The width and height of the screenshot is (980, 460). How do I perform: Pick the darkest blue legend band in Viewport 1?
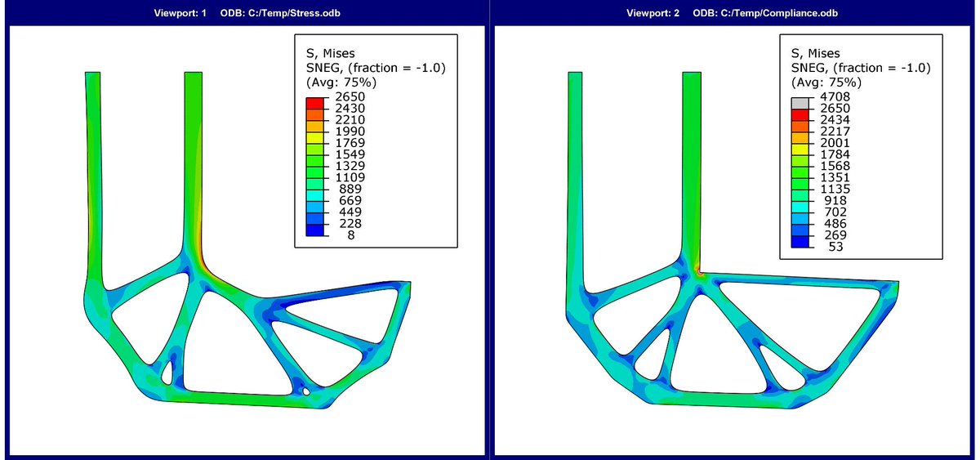point(314,230)
